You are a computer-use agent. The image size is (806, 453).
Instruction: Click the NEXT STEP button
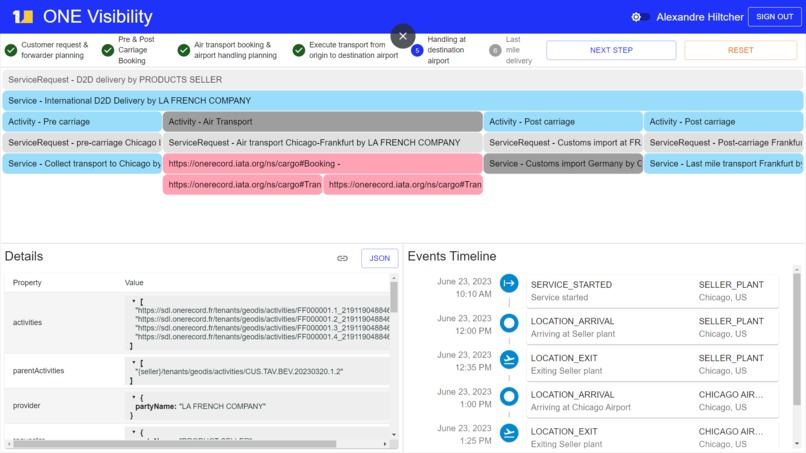point(611,50)
